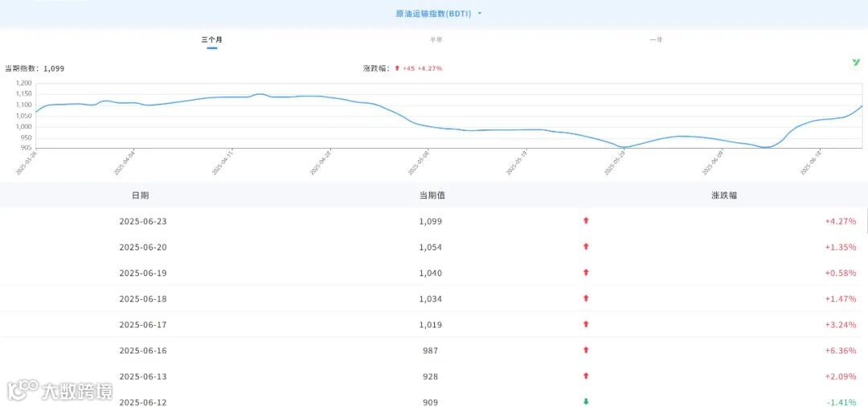868x407 pixels.
Task: Select the date cell 2025-06-23
Action: tap(143, 221)
